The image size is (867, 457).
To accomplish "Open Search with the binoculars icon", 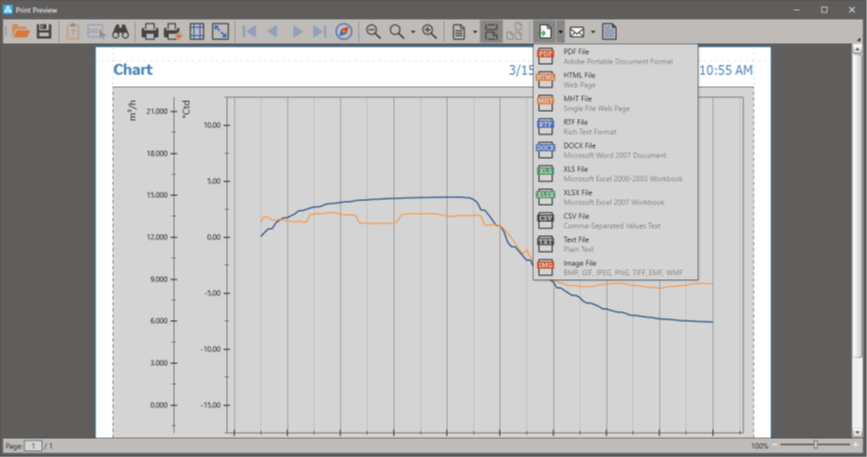I will (x=121, y=32).
